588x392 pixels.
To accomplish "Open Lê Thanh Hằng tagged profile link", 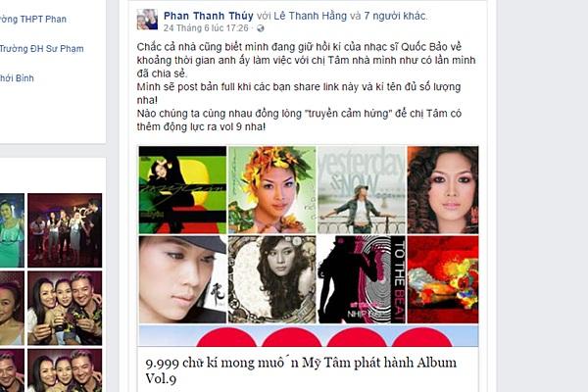I will pos(310,16).
